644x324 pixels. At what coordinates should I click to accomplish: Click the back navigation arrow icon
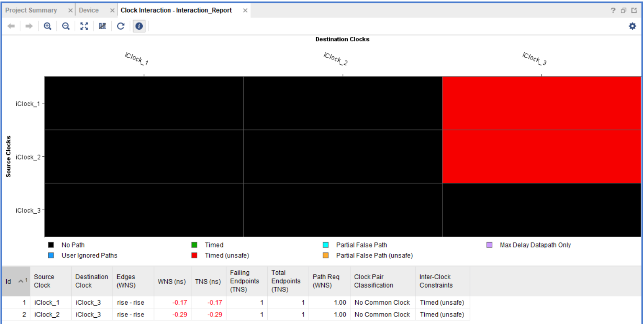coord(11,26)
